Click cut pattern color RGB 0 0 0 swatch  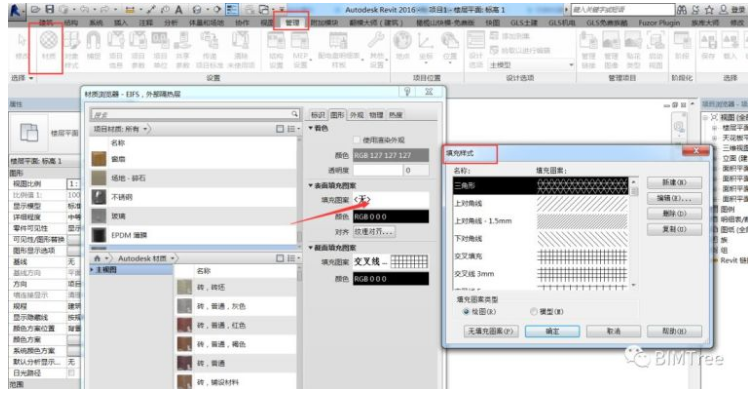391,279
